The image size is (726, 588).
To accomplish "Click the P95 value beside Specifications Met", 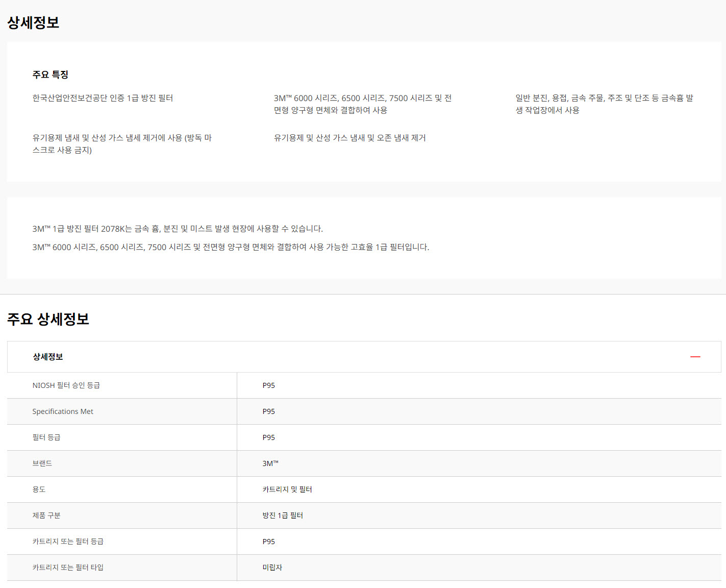I will (269, 411).
